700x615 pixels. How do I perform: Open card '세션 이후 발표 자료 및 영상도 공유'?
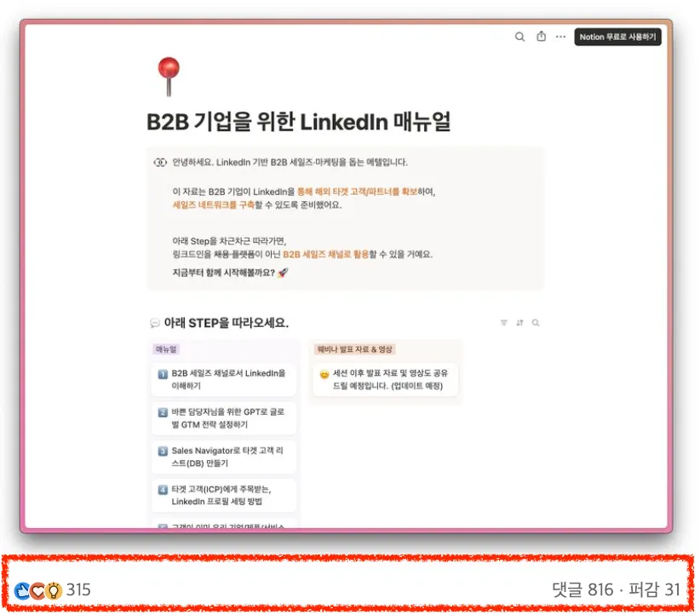pyautogui.click(x=385, y=379)
